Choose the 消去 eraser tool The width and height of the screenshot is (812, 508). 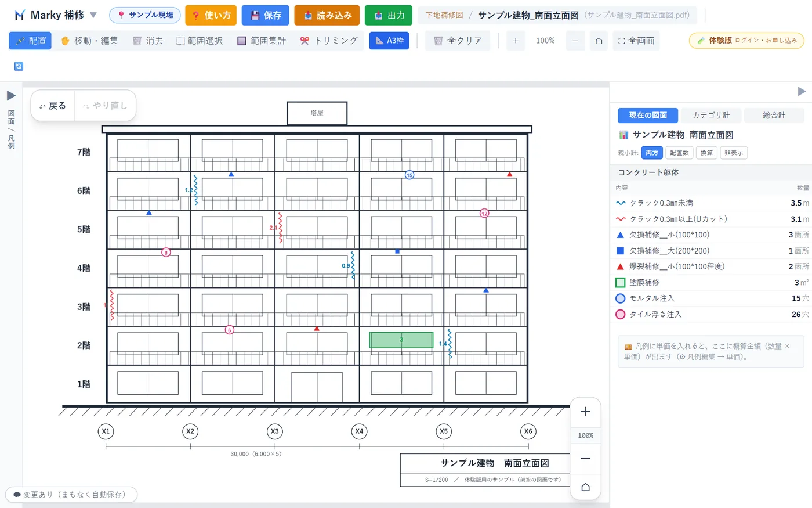tap(148, 41)
